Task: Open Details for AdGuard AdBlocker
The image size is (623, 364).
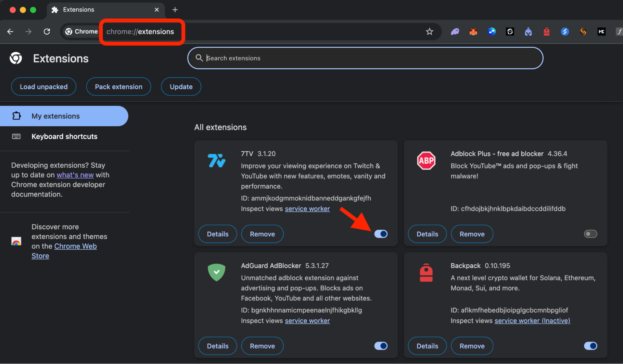Action: tap(218, 346)
